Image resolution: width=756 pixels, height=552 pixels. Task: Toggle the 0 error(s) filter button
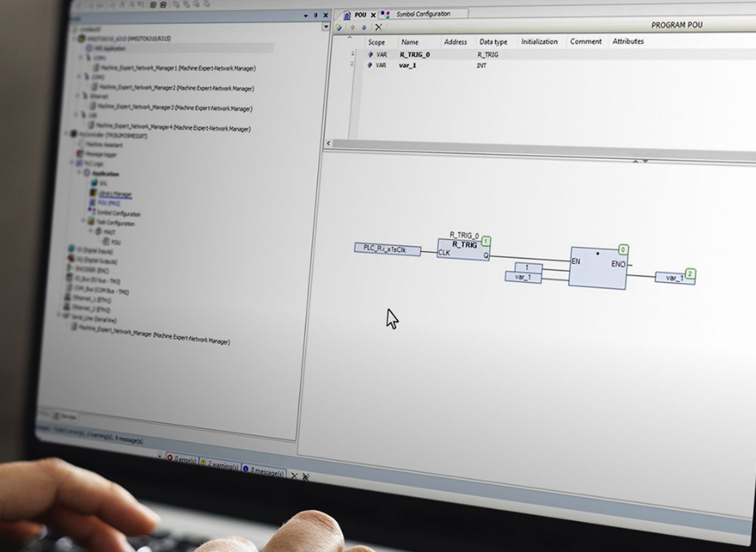click(183, 461)
